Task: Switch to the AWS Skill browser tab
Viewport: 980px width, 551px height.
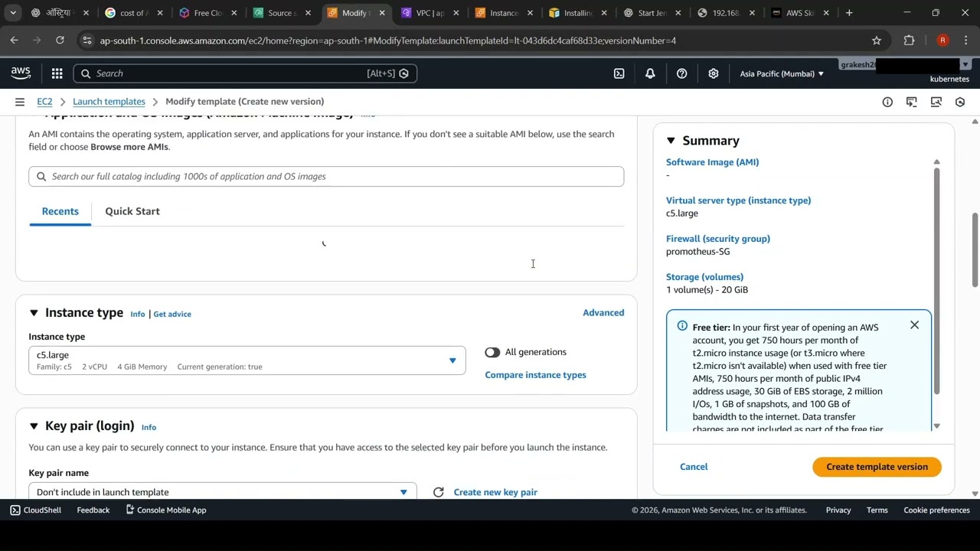Action: pyautogui.click(x=799, y=13)
